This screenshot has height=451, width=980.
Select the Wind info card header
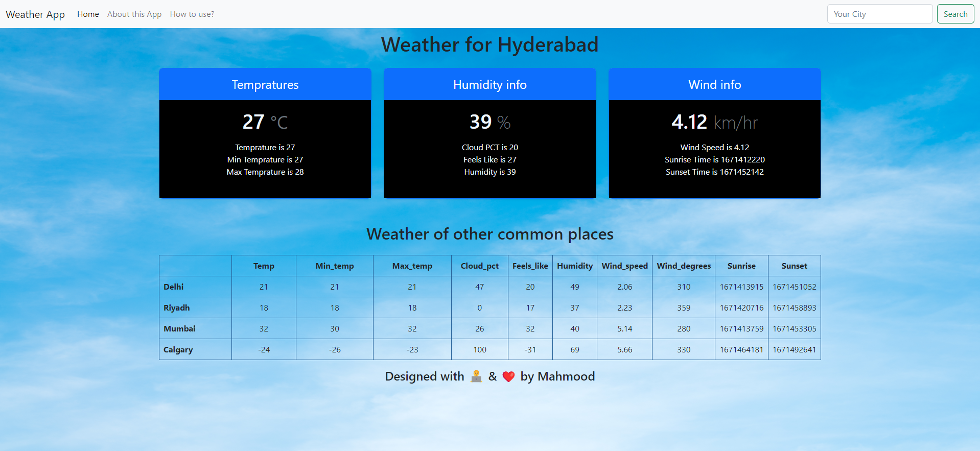coord(714,85)
